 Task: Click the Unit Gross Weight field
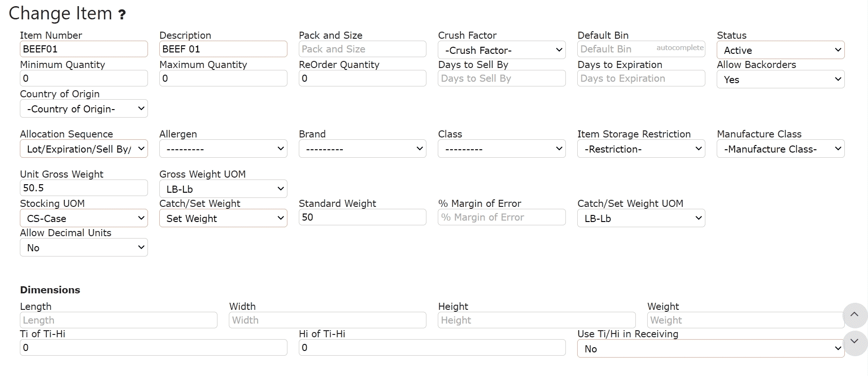point(84,188)
